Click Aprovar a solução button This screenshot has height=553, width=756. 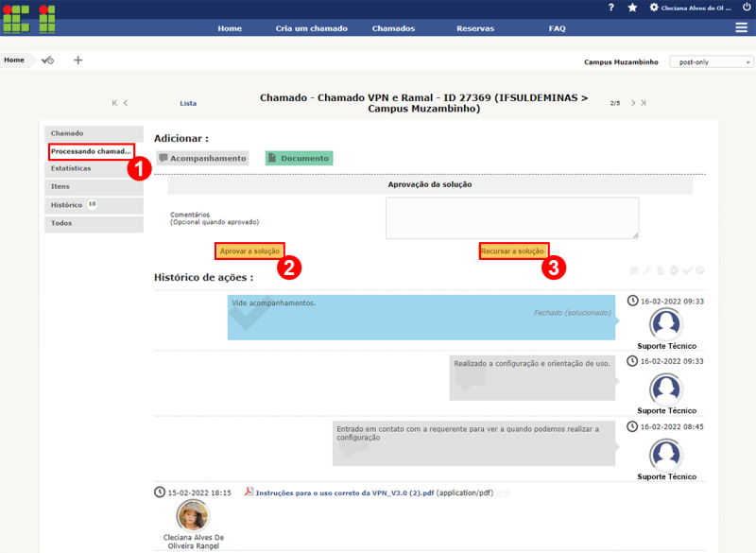coord(249,251)
